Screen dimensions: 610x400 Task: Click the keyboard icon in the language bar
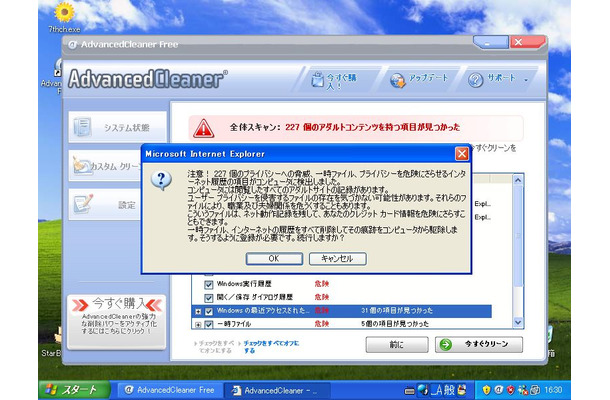409,391
